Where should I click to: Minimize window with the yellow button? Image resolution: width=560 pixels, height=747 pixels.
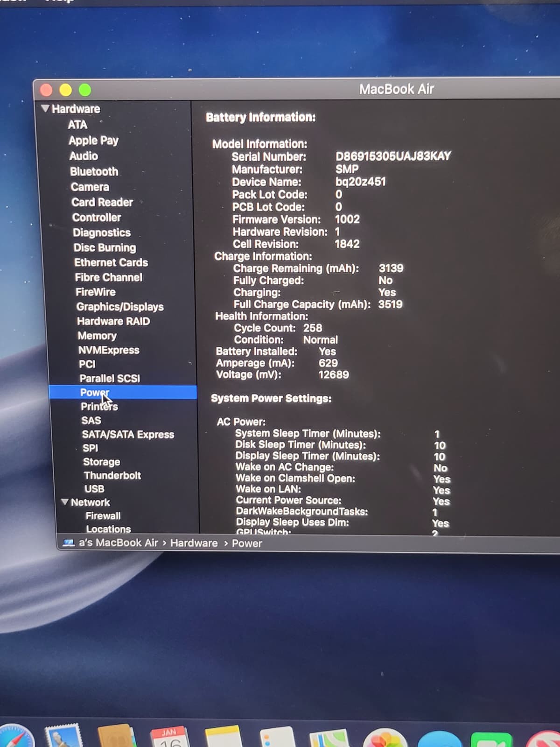tap(66, 90)
